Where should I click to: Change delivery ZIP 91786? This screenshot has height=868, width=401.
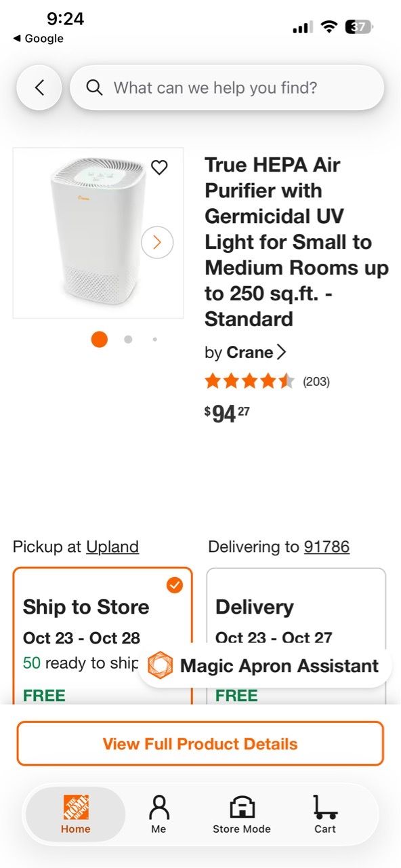pyautogui.click(x=326, y=547)
